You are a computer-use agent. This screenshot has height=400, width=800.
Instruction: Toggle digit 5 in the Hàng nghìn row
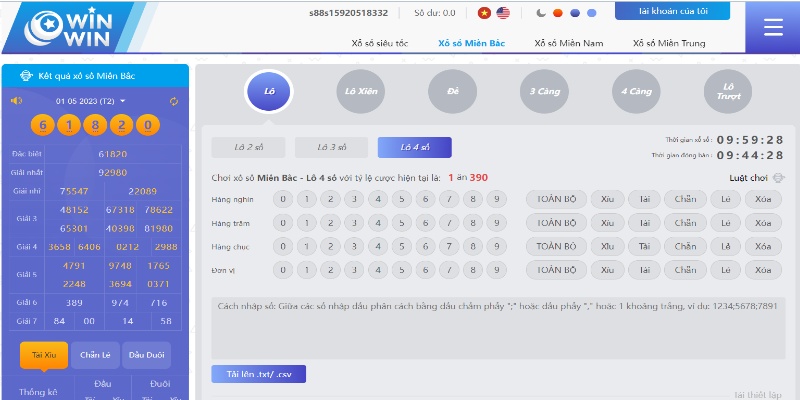click(x=402, y=198)
